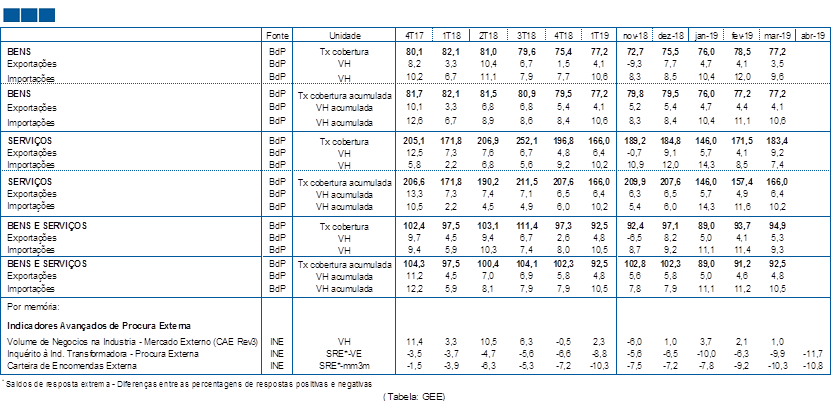Image resolution: width=832 pixels, height=403 pixels.
Task: Select the value 111,4 in Bens e Serviços
Action: tap(526, 226)
